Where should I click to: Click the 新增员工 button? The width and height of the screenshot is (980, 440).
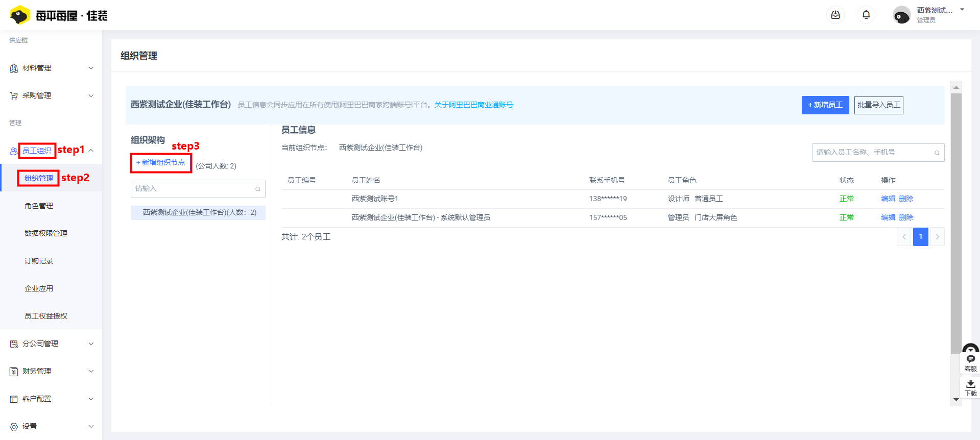pos(825,105)
